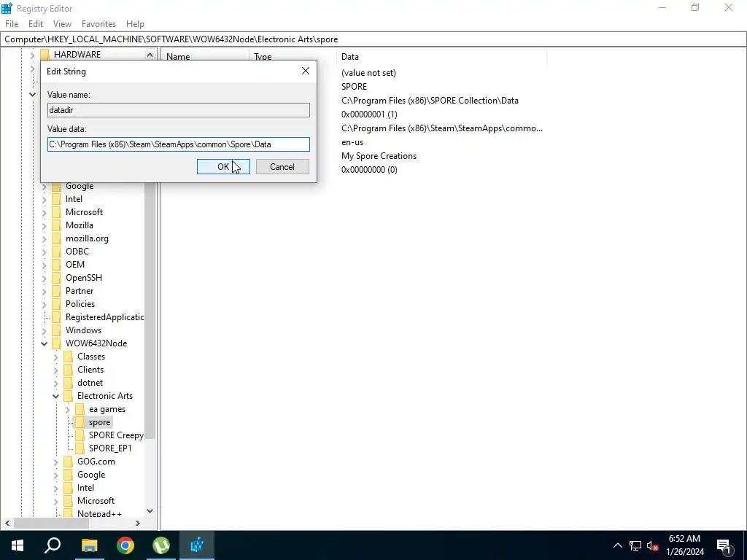Open the File menu

[12, 24]
